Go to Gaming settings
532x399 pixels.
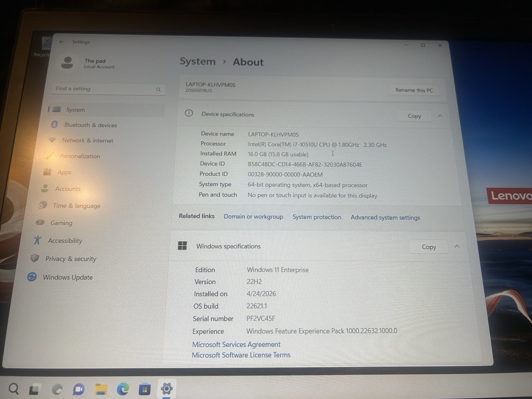(61, 223)
